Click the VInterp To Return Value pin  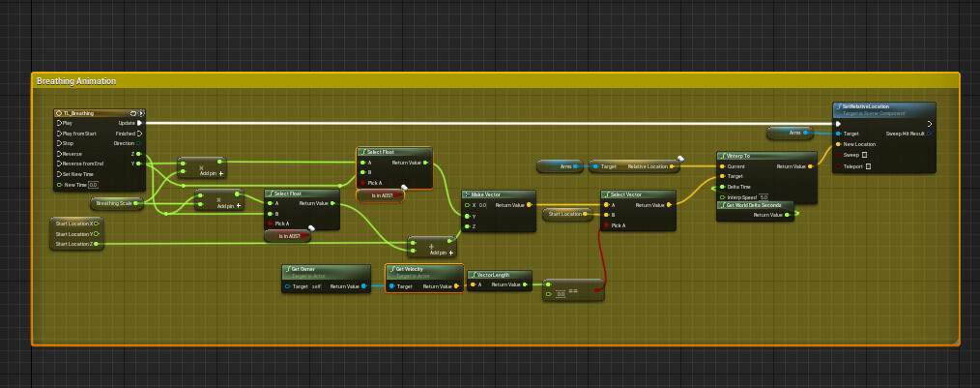[x=810, y=166]
